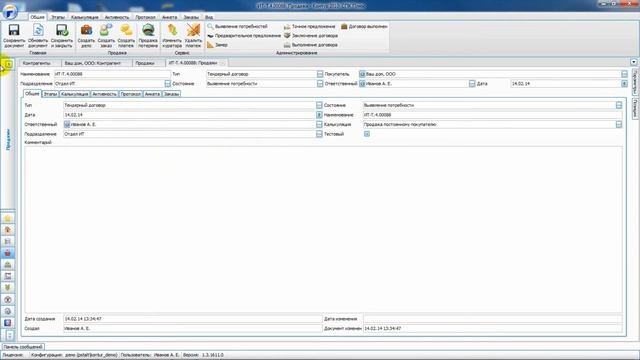Open the document tabs list arrow

pyautogui.click(x=633, y=62)
